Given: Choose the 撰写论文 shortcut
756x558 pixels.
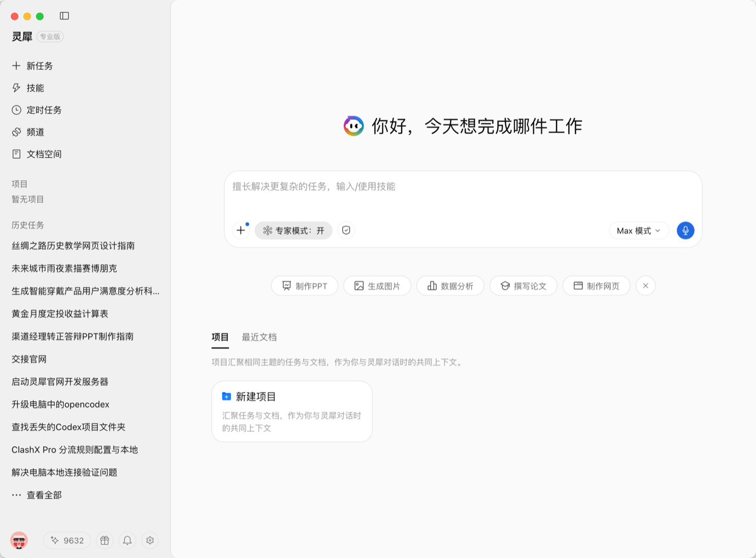Looking at the screenshot, I should click(523, 286).
